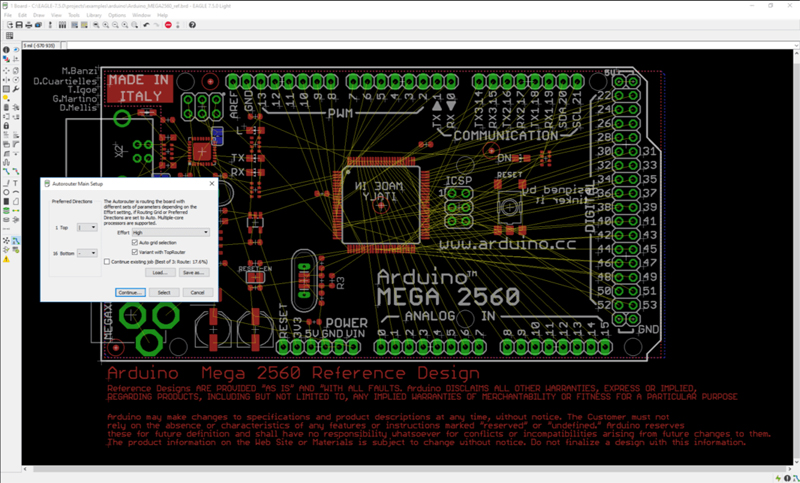Open the Effort dropdown set to High
The image size is (800, 483).
(x=170, y=233)
